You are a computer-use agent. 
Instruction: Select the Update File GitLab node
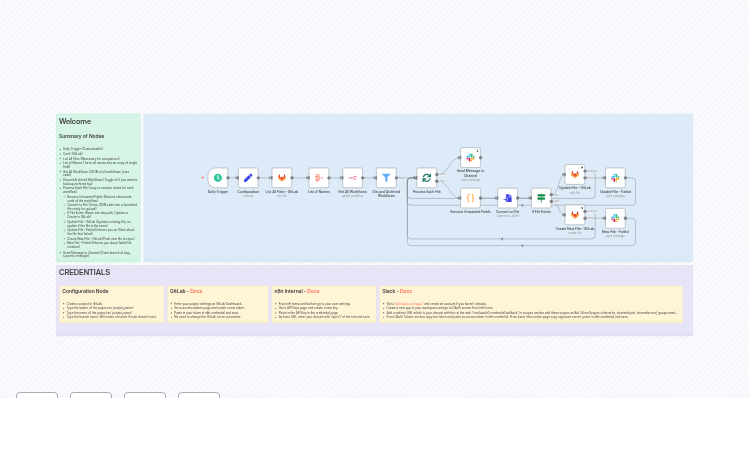coord(574,175)
